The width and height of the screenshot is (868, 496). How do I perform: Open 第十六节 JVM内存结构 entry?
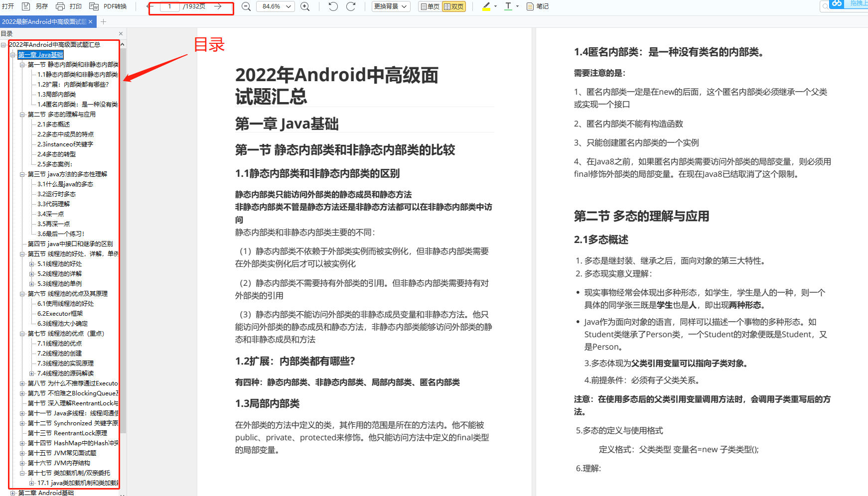click(x=59, y=463)
